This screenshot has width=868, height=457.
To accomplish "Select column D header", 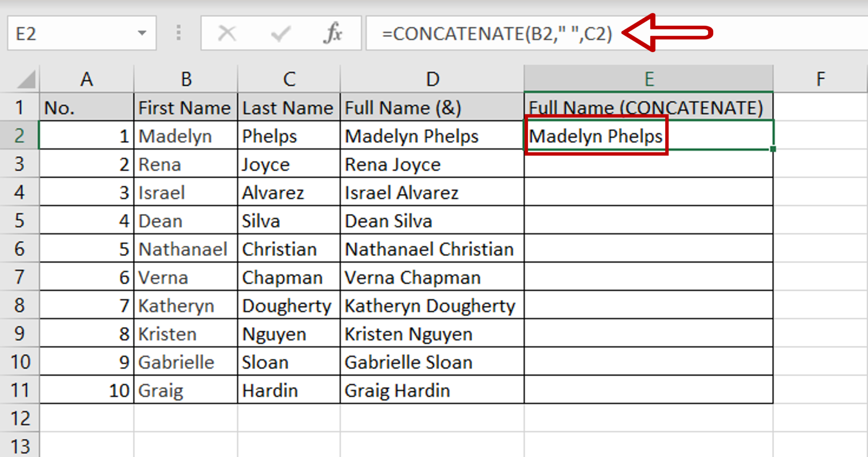I will point(432,79).
